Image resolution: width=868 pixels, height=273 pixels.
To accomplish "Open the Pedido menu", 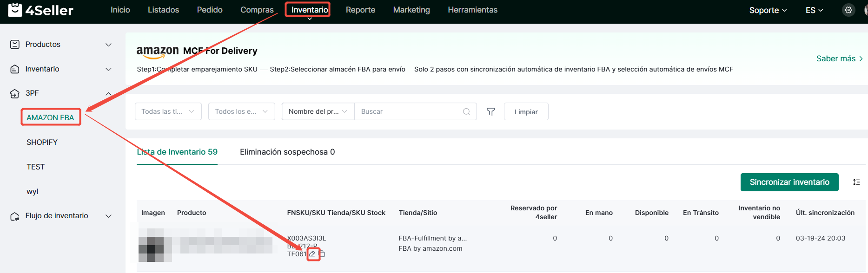I will click(x=210, y=10).
